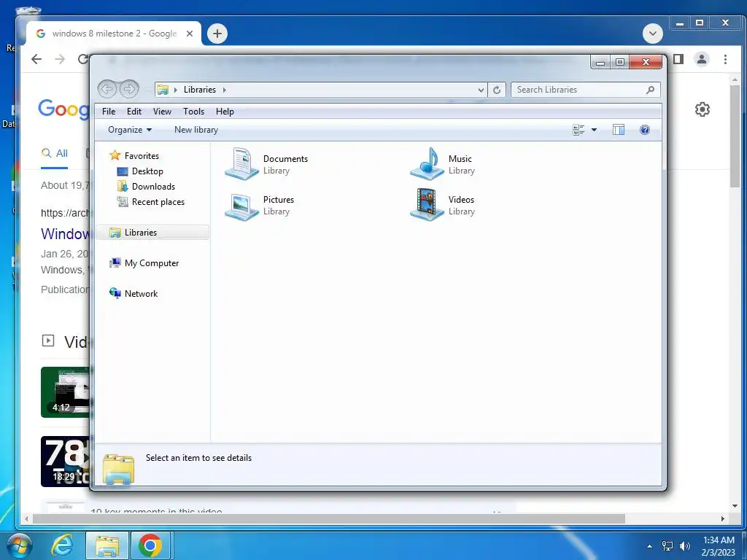Viewport: 747px width, 560px height.
Task: Select Desktop in Favorites
Action: [x=147, y=171]
